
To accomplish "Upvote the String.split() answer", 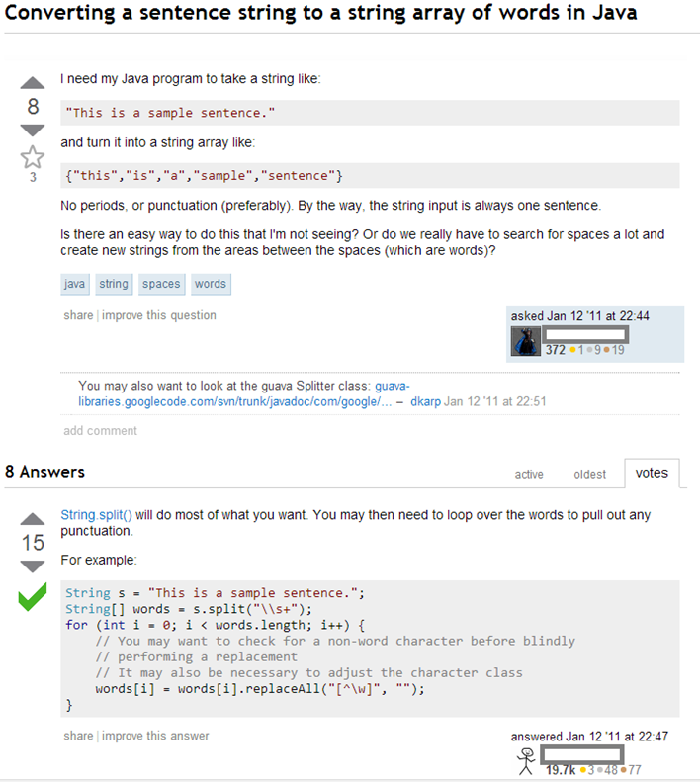I will pos(33,519).
